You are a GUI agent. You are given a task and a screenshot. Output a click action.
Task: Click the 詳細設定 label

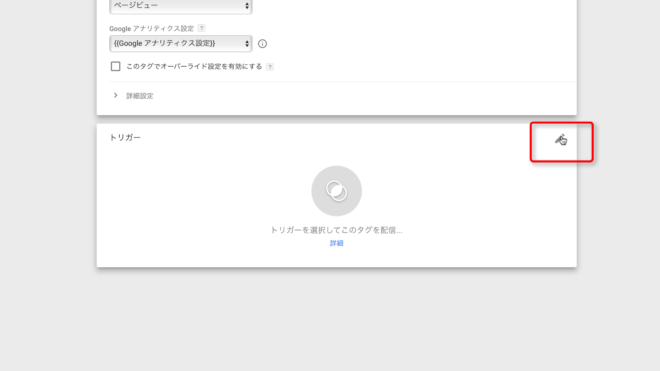click(x=140, y=96)
